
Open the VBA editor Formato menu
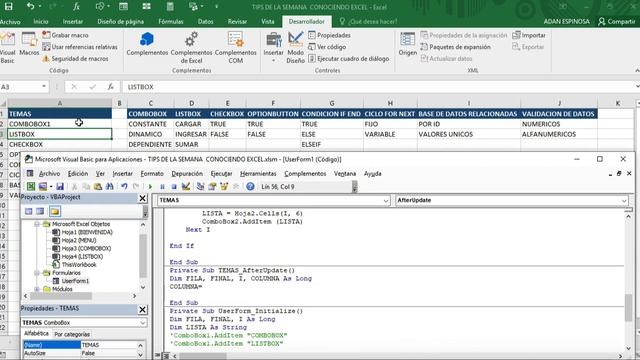pyautogui.click(x=151, y=173)
